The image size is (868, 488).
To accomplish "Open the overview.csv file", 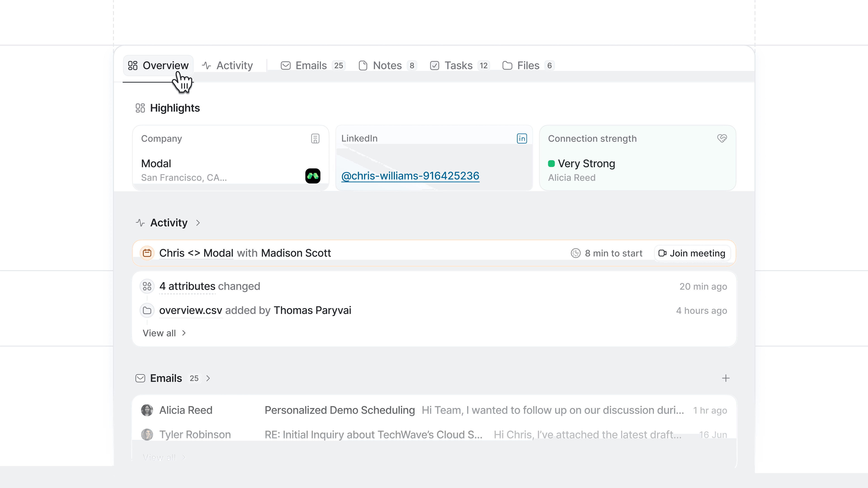I will (191, 310).
